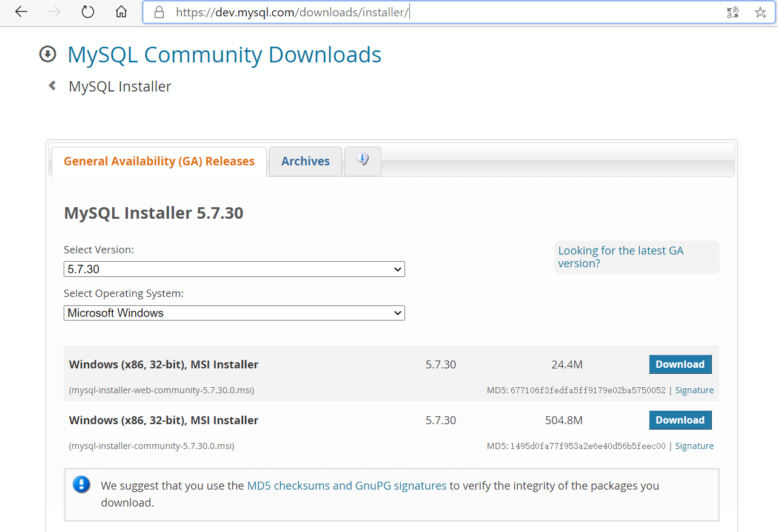Open the translate page icon
The height and width of the screenshot is (532, 778).
pos(733,12)
